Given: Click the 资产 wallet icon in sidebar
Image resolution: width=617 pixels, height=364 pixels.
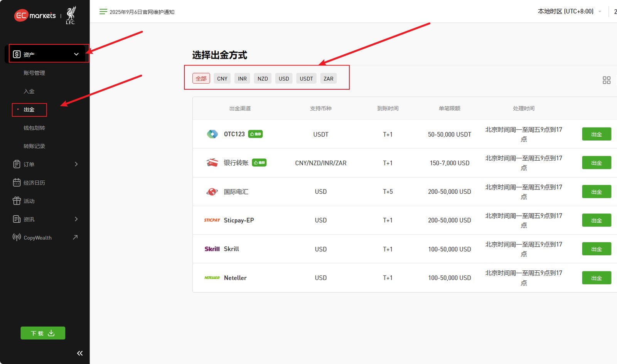Looking at the screenshot, I should click(x=16, y=54).
